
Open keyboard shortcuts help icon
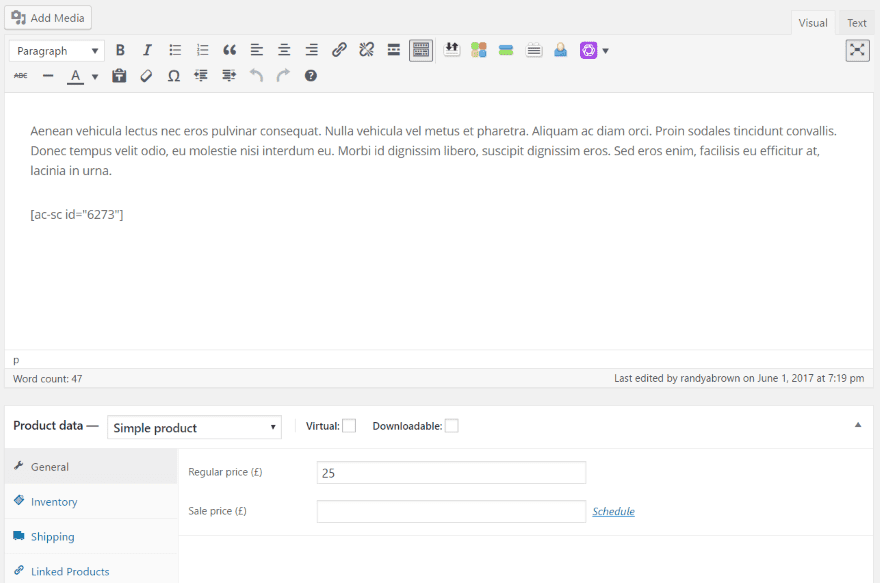click(x=311, y=76)
